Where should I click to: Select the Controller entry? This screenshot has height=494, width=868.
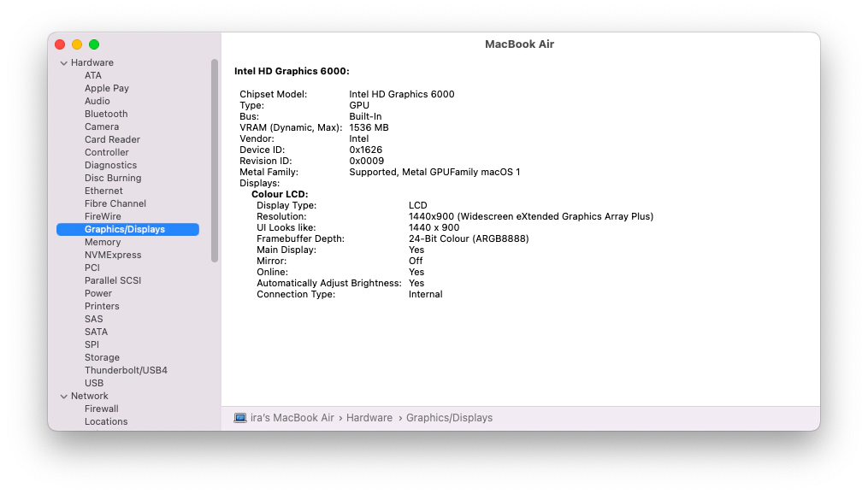click(107, 152)
